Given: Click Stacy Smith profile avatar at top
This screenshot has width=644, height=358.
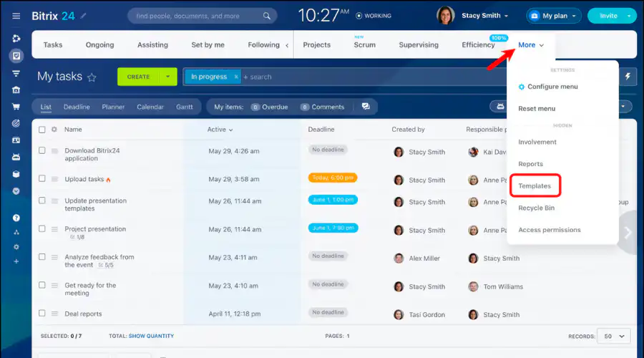Looking at the screenshot, I should point(445,16).
